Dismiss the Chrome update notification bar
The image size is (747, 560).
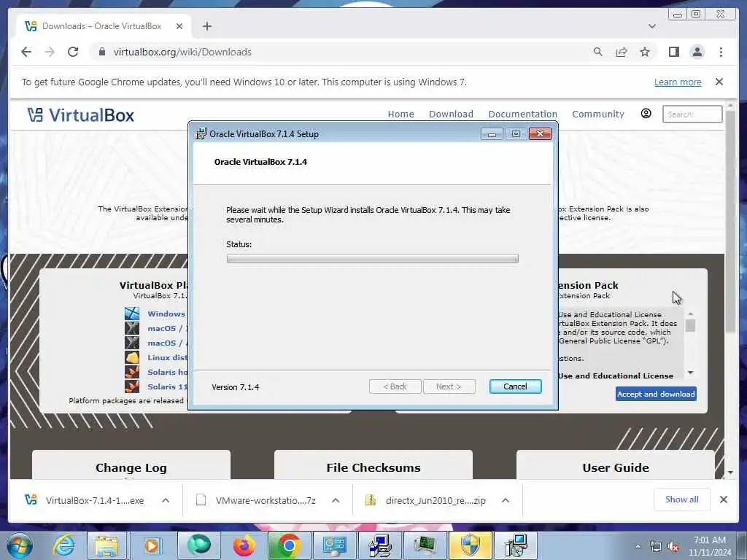click(x=719, y=82)
